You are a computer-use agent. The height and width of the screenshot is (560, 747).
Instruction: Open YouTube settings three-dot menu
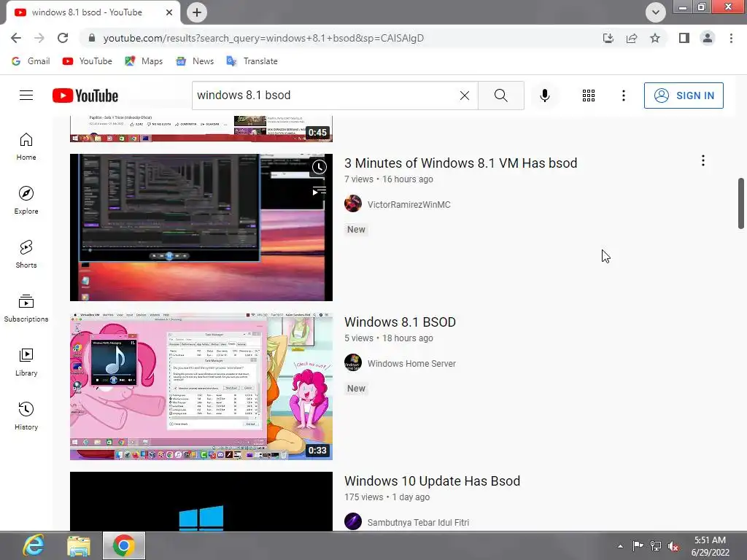coord(623,96)
